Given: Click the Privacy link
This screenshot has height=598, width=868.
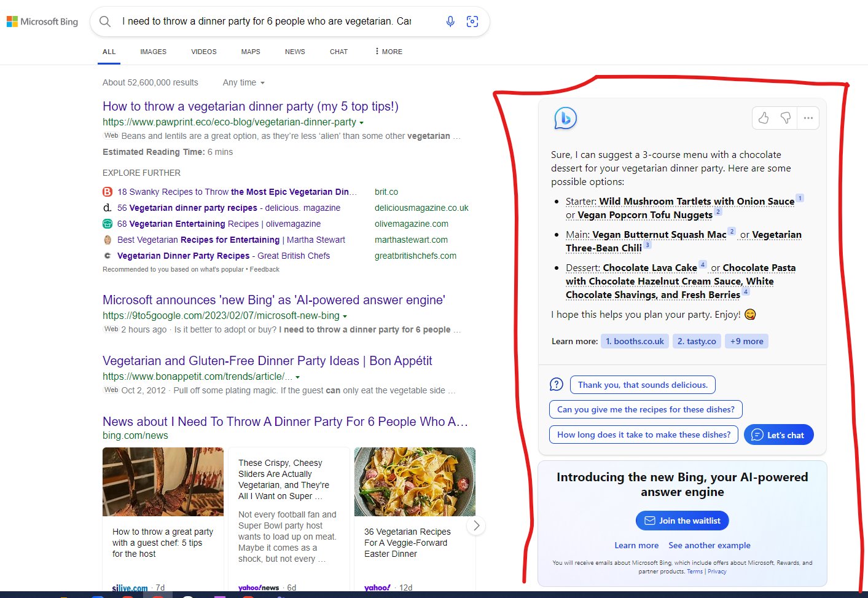Looking at the screenshot, I should 717,572.
